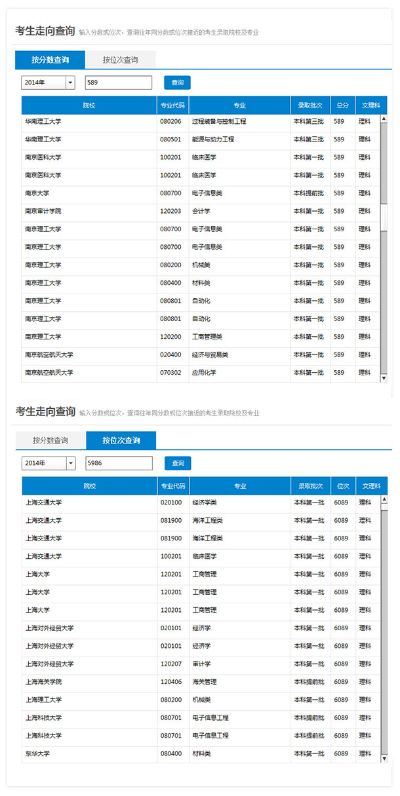The image size is (400, 796).
Task: Click the 查询 button next to 589
Action: 177,82
